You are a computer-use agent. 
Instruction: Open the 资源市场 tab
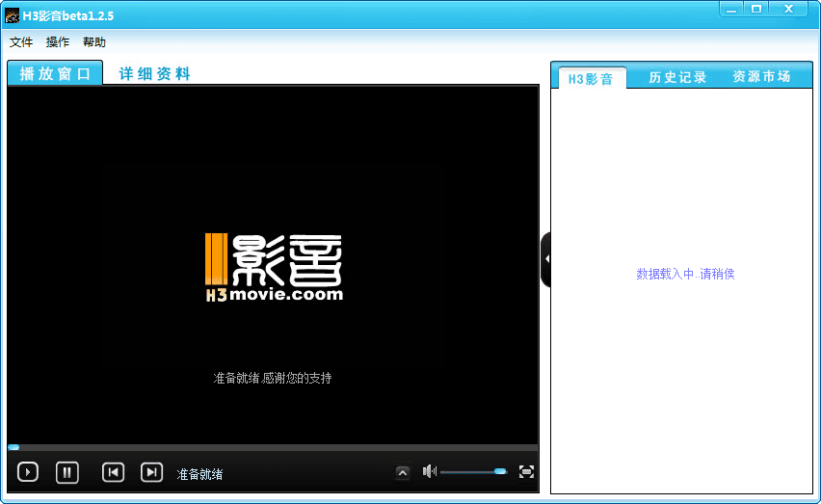[761, 77]
